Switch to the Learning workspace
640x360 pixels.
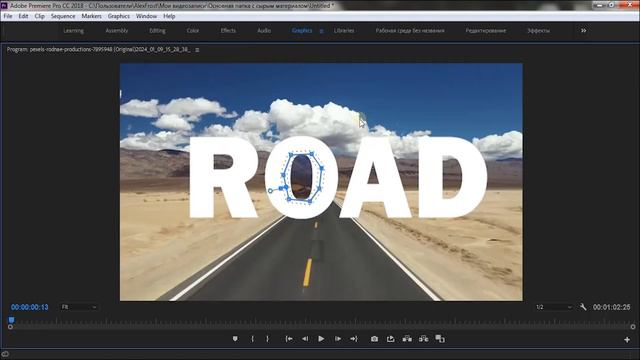pos(73,31)
